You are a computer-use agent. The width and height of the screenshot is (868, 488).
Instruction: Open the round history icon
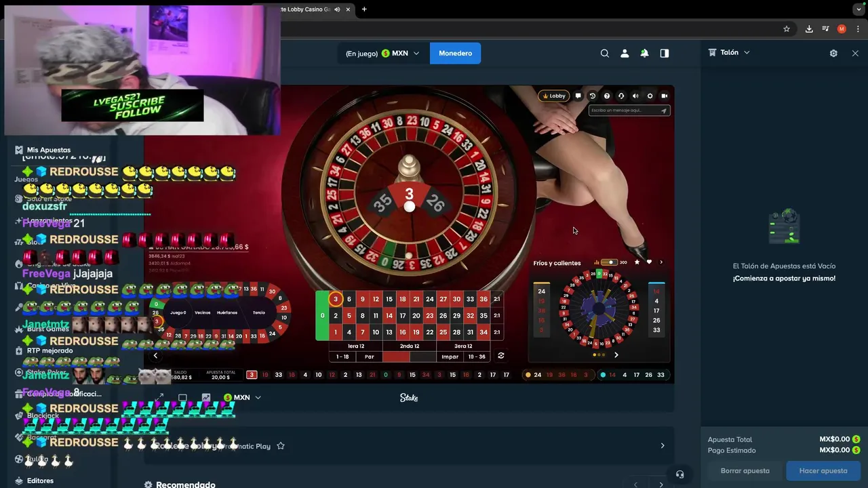(x=592, y=96)
